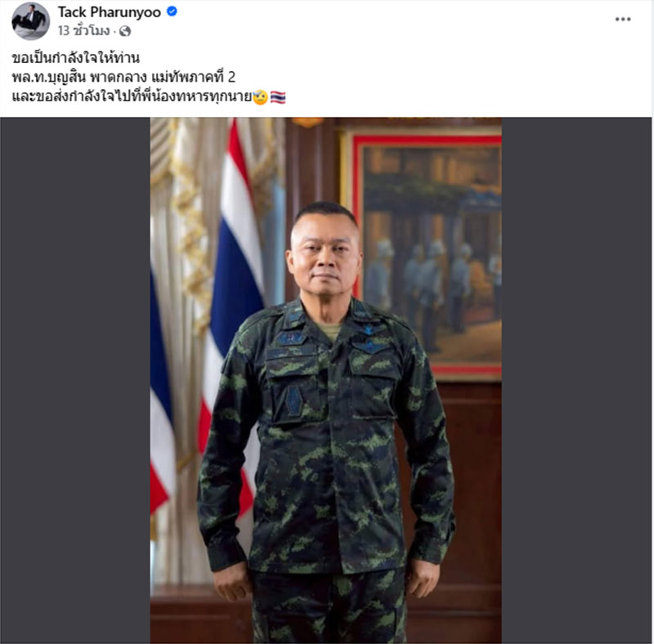Click the caption line ending with ทหารทุกนาย
Viewport: 654px width, 644px height.
point(132,96)
